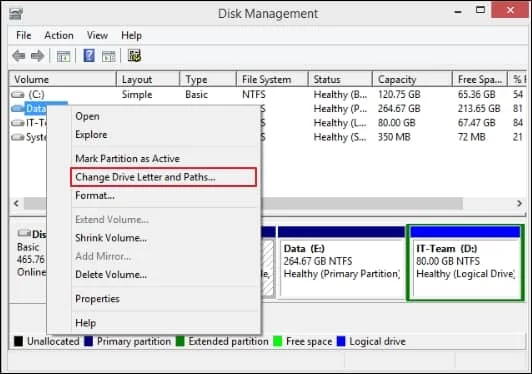Click the 264.67 GB capacity cell in list
This screenshot has width=532, height=374.
point(399,109)
